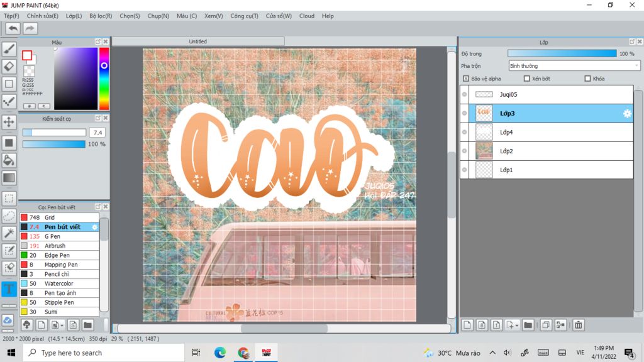Open the Công cụ(T) menu
Image resolution: width=644 pixels, height=362 pixels.
click(x=245, y=16)
